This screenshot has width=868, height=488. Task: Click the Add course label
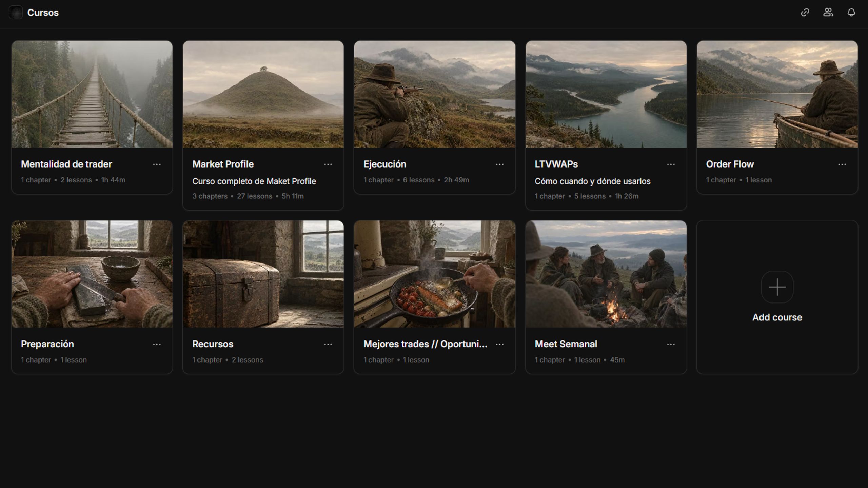[777, 317]
